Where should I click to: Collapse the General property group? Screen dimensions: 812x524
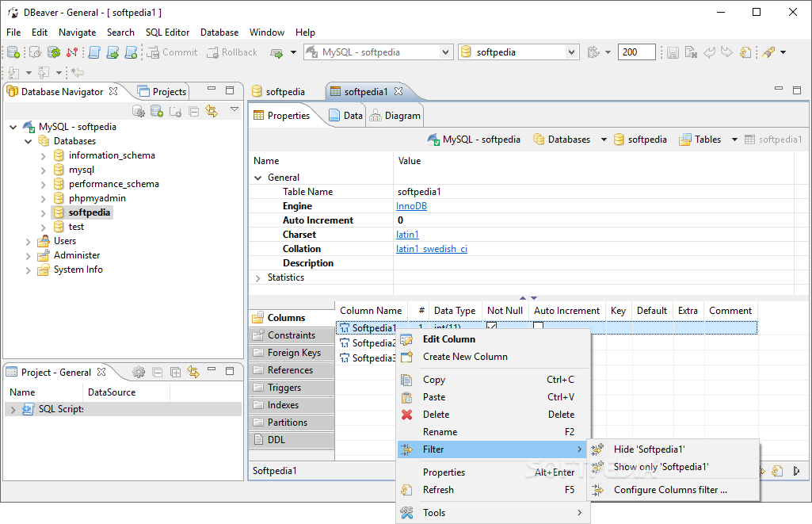click(x=258, y=178)
